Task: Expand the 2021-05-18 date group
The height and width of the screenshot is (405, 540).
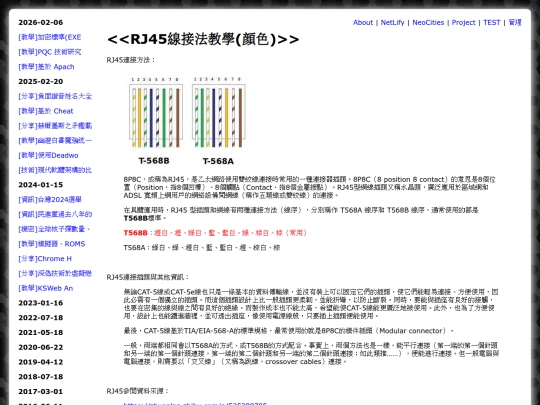Action: [x=41, y=332]
